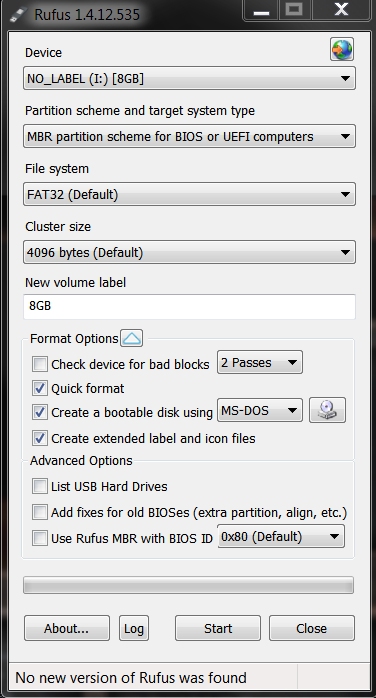The width and height of the screenshot is (376, 698).
Task: Collapse the Format Options arrow toggle
Action: [x=131, y=338]
